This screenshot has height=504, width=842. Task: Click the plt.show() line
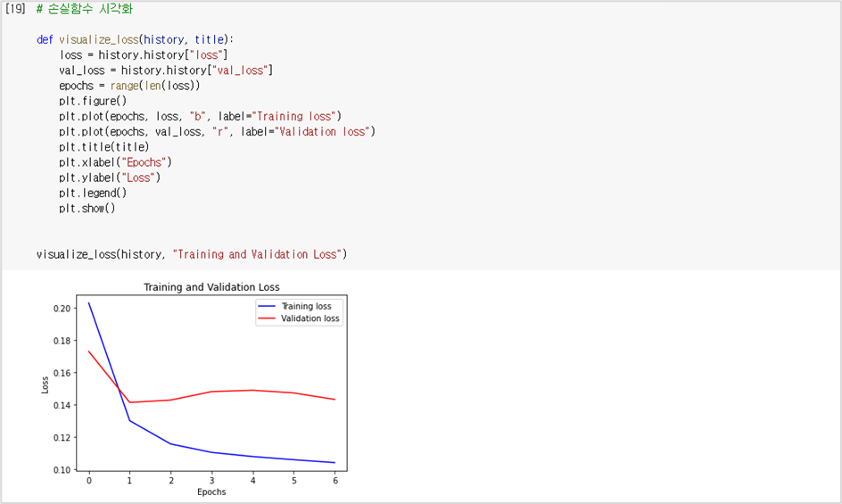(87, 209)
